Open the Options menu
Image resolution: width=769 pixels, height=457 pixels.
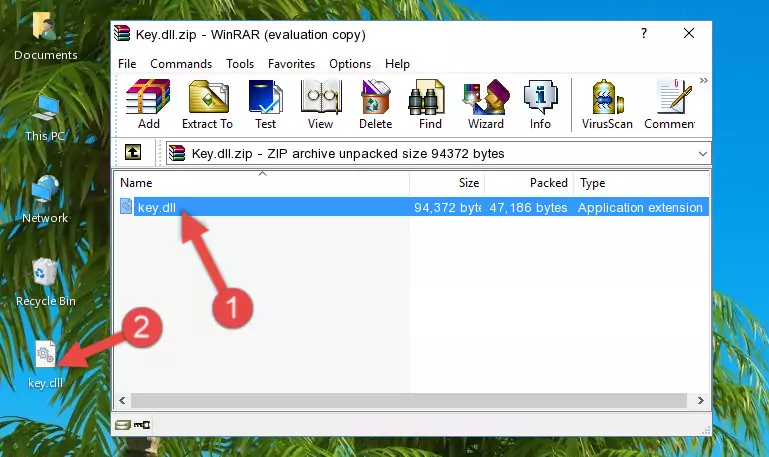350,64
